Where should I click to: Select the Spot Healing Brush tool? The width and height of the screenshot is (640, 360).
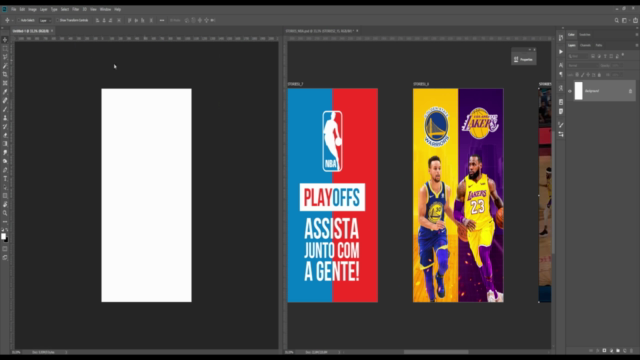pos(5,100)
